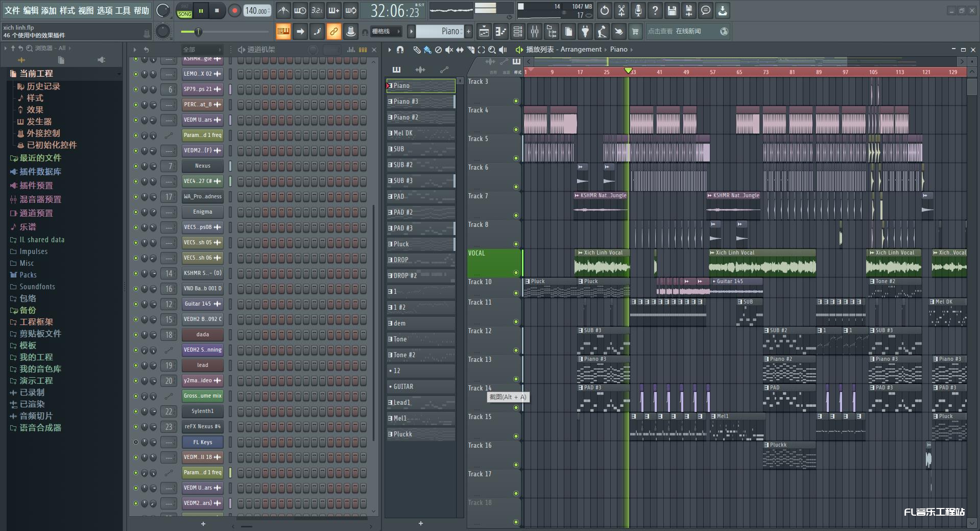Select the Zoom tool in playlist toolbar
The image size is (980, 531).
(x=492, y=50)
